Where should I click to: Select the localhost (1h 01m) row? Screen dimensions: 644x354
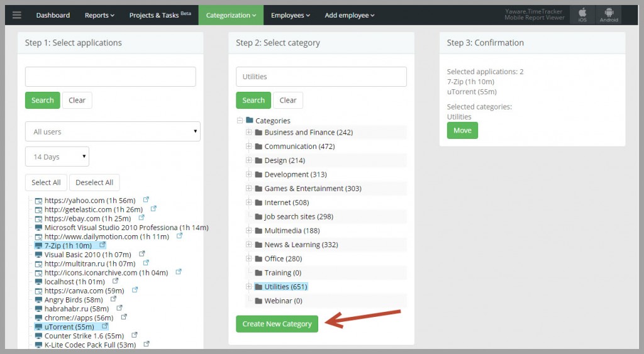pos(75,282)
